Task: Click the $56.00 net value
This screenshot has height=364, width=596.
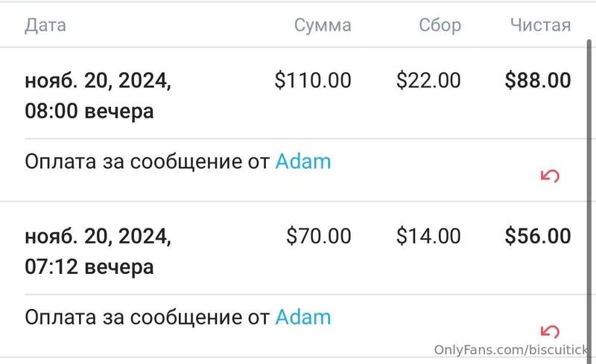Action: tap(538, 235)
